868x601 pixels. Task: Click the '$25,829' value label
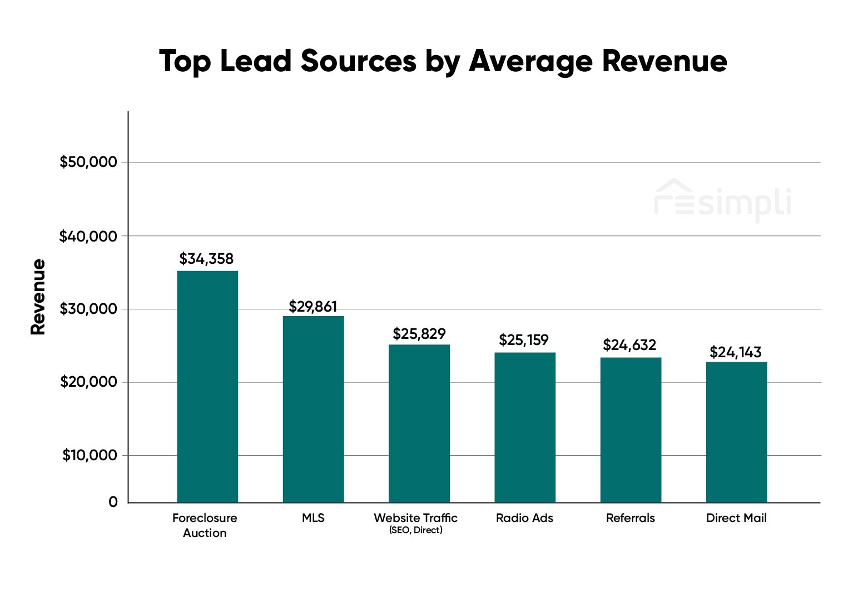(x=419, y=334)
